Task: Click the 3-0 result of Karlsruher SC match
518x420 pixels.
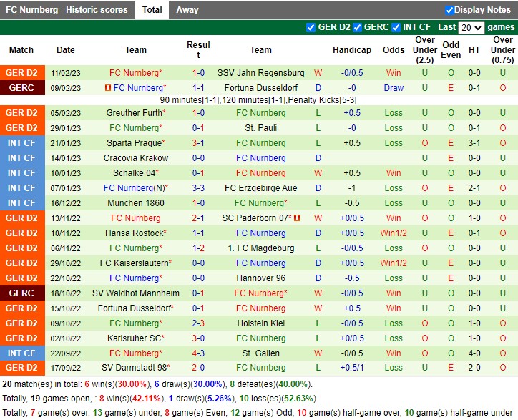Action: (x=198, y=338)
